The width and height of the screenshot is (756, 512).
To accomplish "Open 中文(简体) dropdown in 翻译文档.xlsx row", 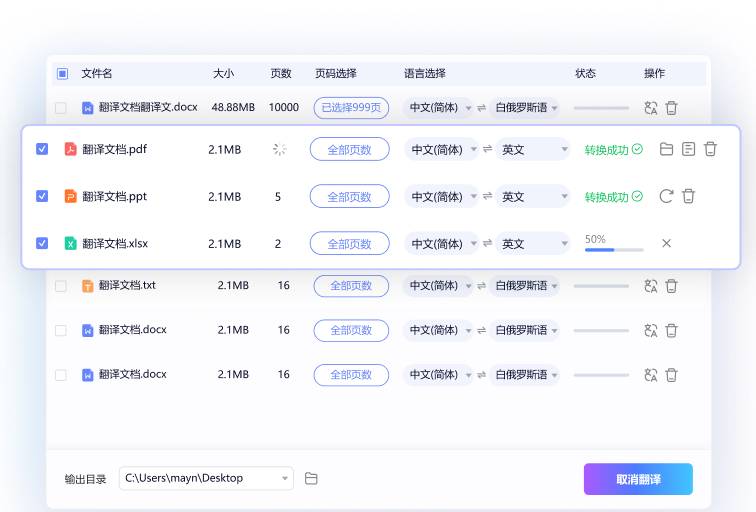I will [442, 244].
